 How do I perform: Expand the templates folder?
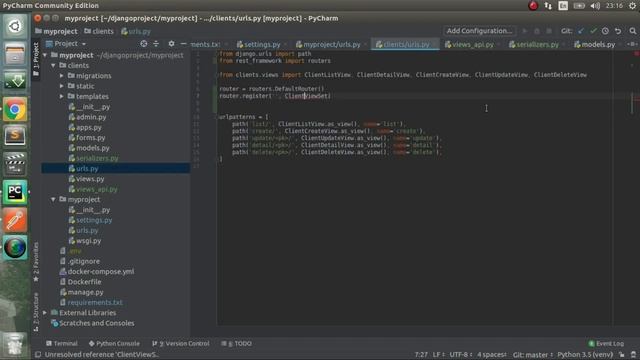62,96
